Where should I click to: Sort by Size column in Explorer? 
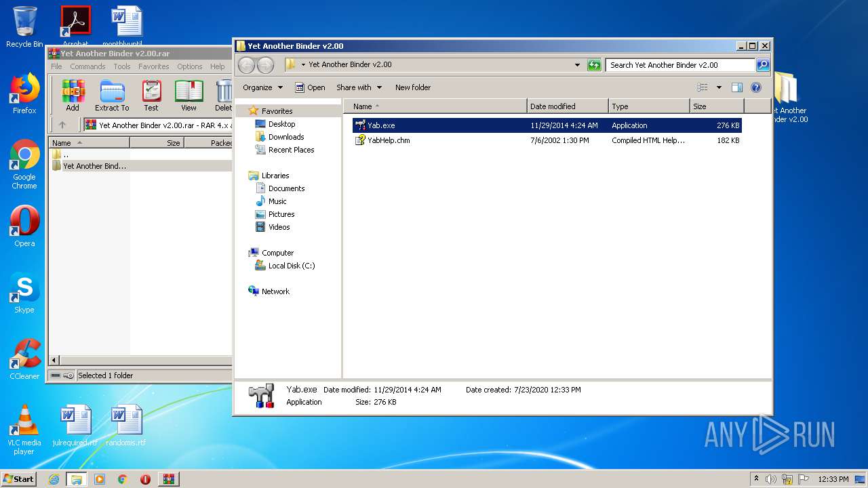tap(717, 106)
